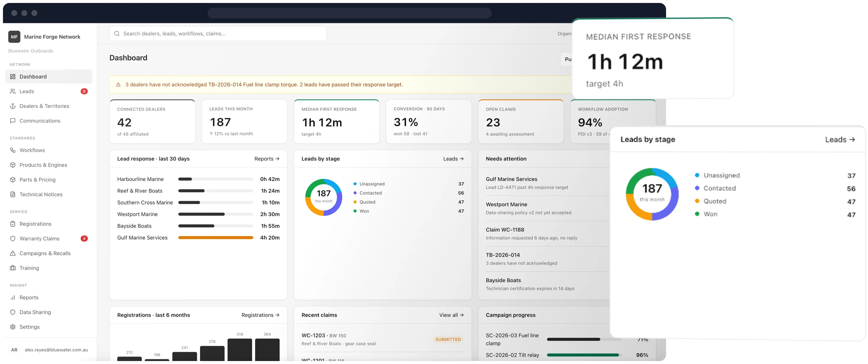Click the Data Sharing shield icon
Image resolution: width=868 pixels, height=364 pixels.
point(13,312)
